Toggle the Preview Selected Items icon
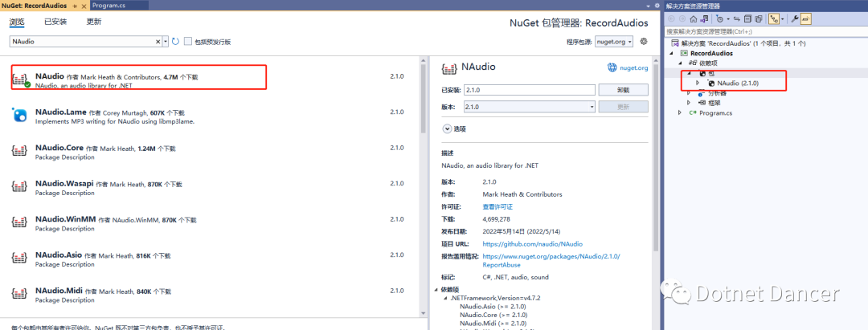 (806, 18)
